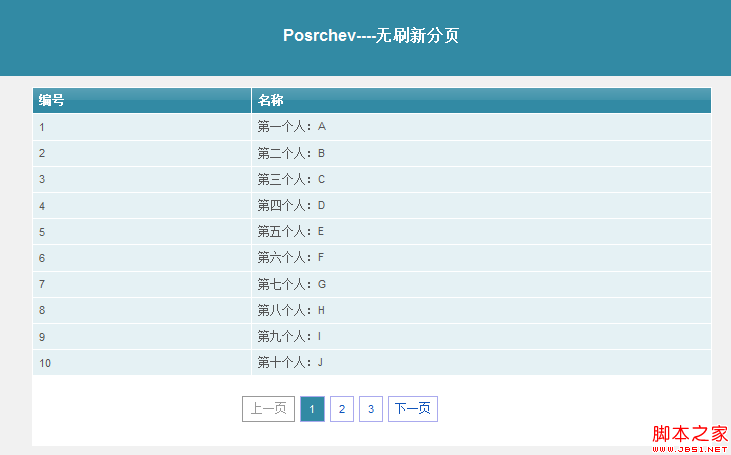The width and height of the screenshot is (731, 455).
Task: Select page 1 in the pagination
Action: pos(312,409)
